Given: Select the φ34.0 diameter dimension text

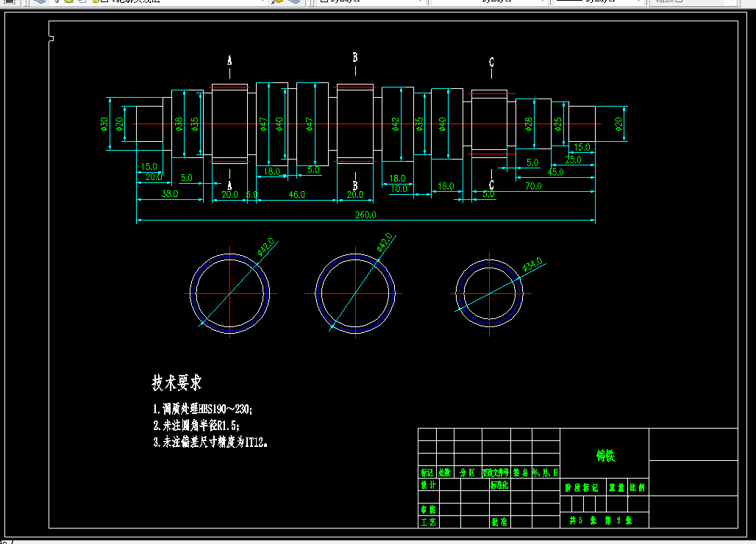Looking at the screenshot, I should pos(532,265).
